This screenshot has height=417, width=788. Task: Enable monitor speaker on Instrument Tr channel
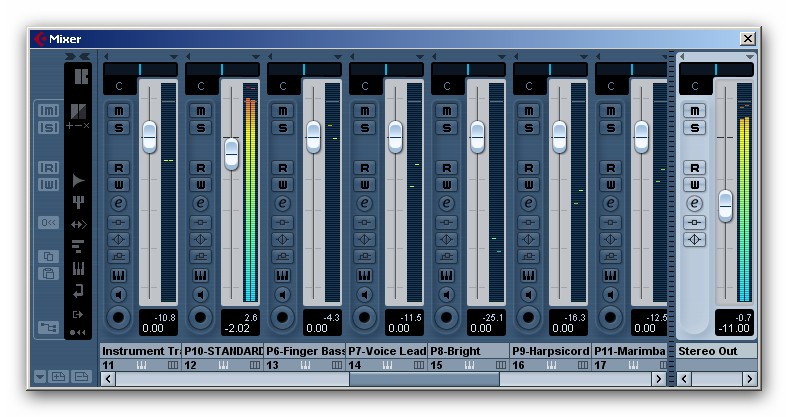[119, 294]
